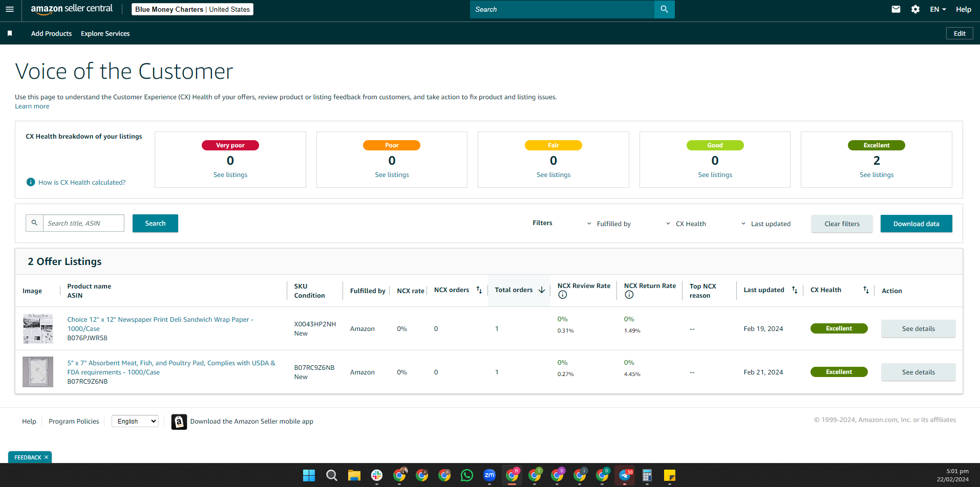
Task: Click the info icon beside CX Health calculated
Action: pos(31,182)
